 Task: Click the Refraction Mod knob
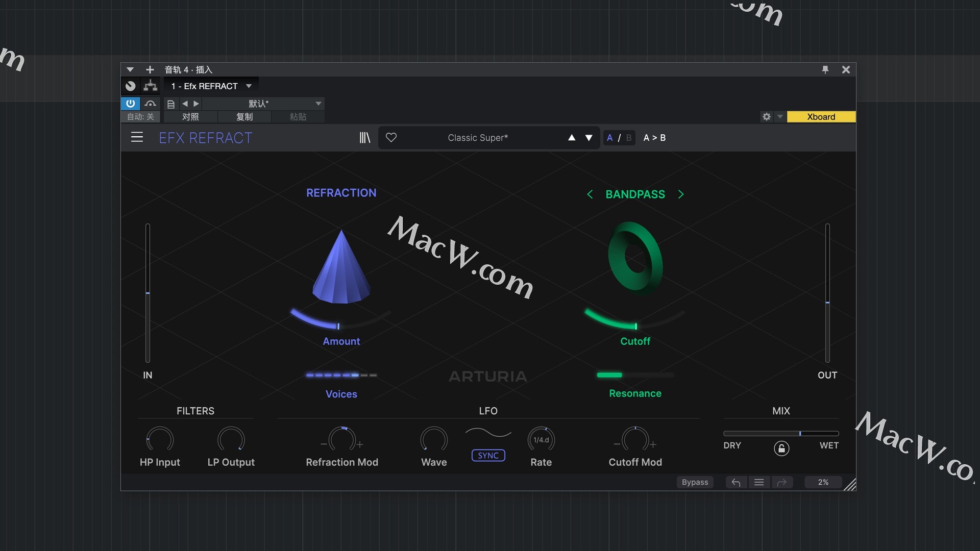pos(341,440)
